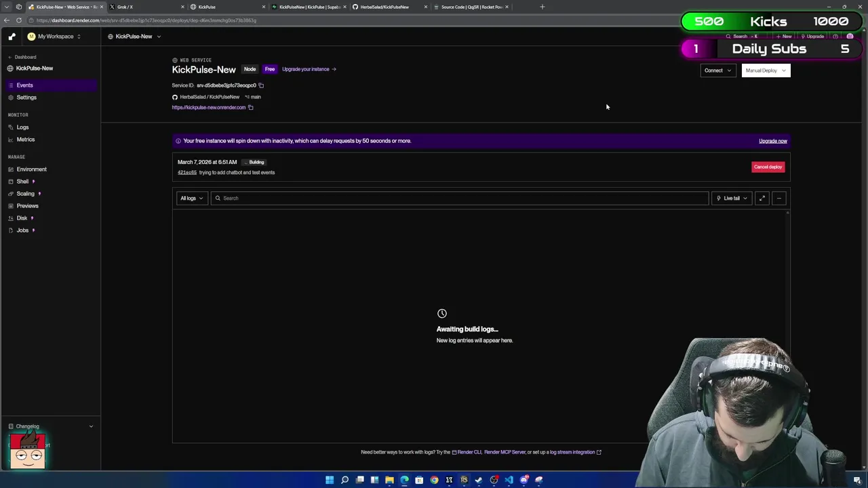The width and height of the screenshot is (868, 488).
Task: Open Microsoft Edge from taskbar
Action: 404,480
